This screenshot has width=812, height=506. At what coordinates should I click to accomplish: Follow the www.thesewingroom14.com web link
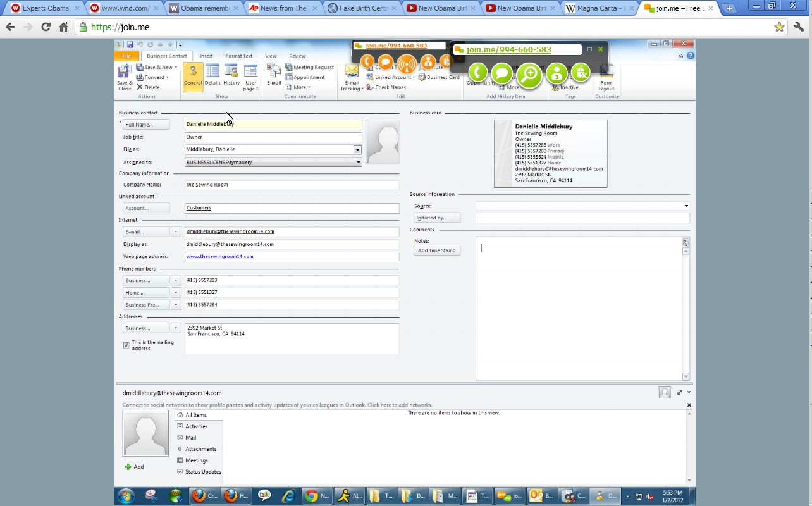coord(219,257)
